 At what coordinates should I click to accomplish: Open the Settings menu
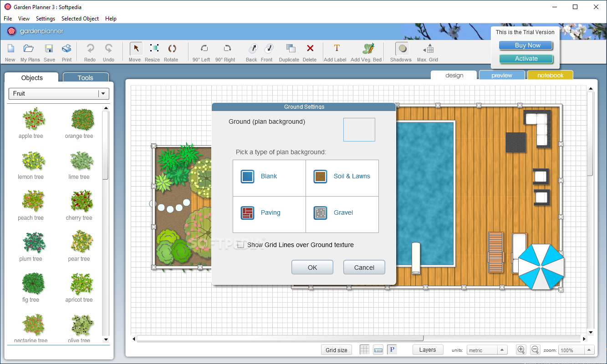46,19
